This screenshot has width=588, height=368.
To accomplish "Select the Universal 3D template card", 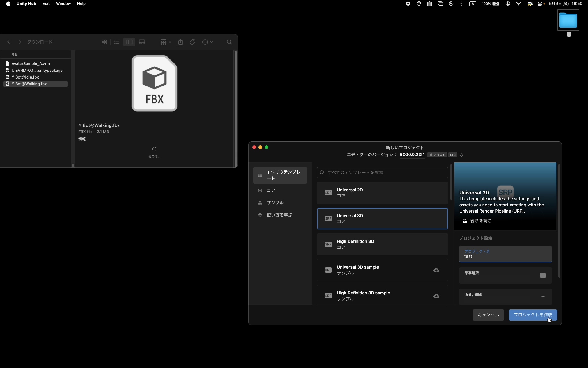I will [382, 219].
